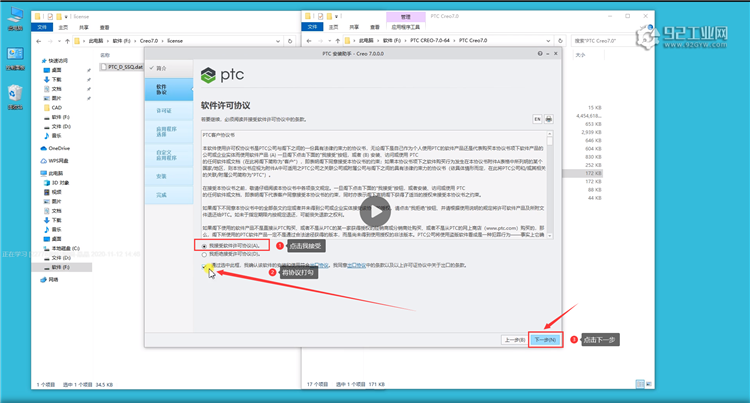This screenshot has height=403, width=750.
Task: Switch agreement language with the EN button
Action: (x=538, y=119)
